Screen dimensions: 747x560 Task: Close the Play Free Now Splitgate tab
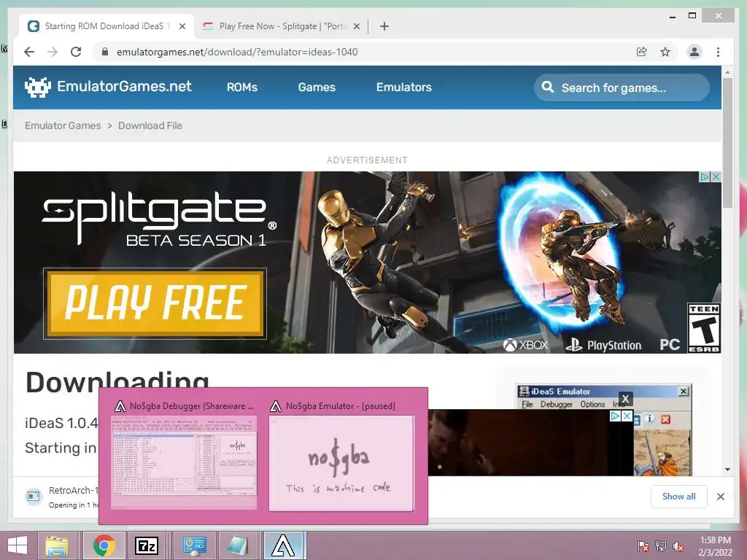tap(356, 26)
